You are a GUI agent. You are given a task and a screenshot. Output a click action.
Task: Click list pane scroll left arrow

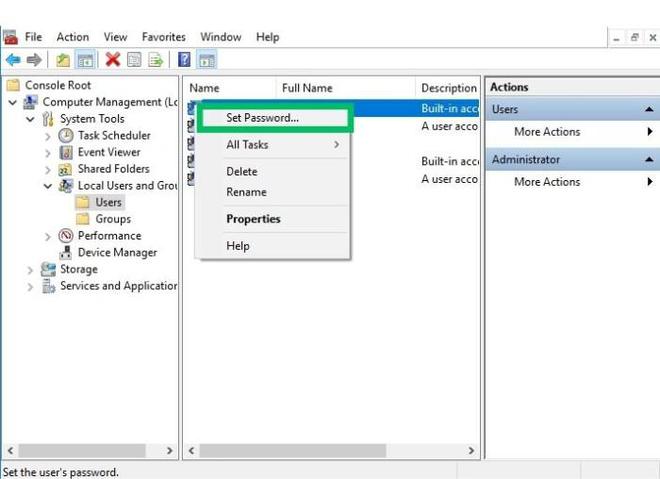tap(192, 451)
